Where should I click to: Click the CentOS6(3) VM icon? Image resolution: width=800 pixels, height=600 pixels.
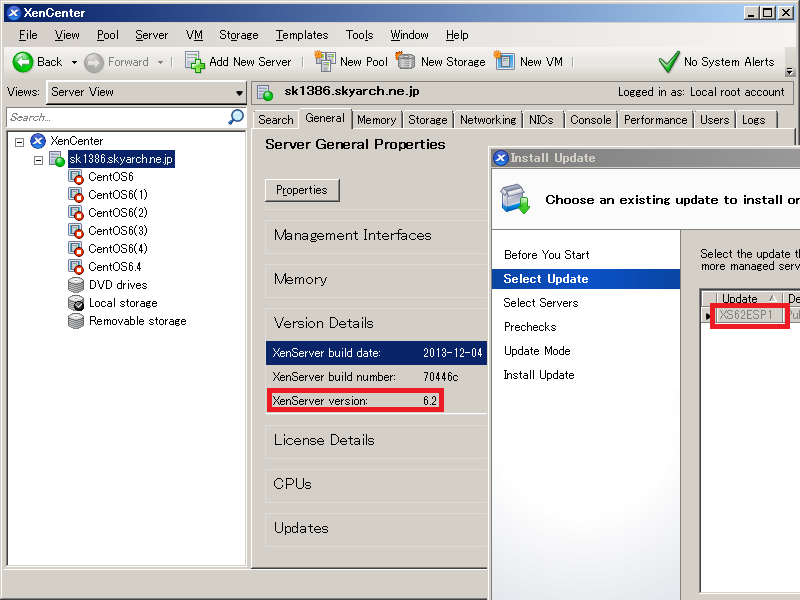coord(76,231)
